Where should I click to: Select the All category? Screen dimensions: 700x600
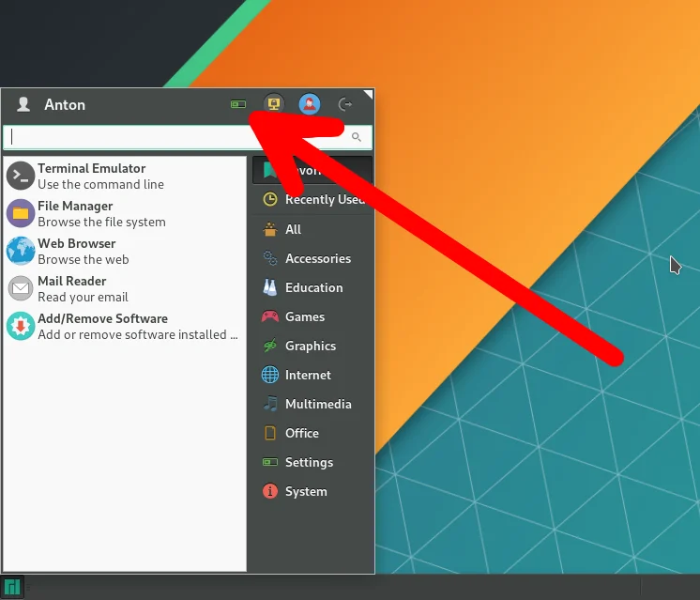[312, 229]
